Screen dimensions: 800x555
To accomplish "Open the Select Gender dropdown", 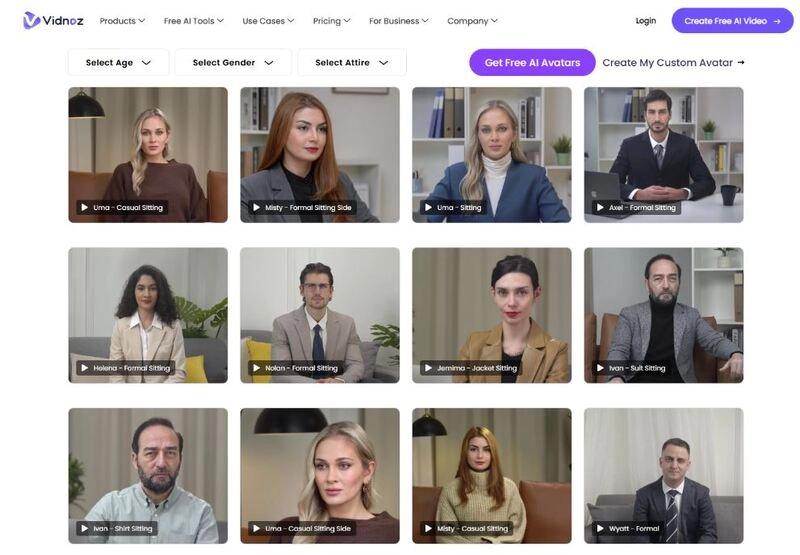I will [233, 62].
